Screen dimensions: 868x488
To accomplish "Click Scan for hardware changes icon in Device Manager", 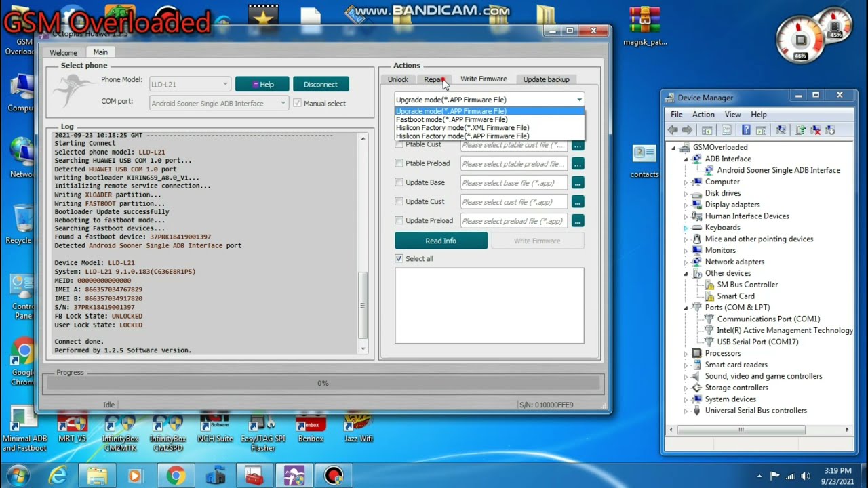I will click(x=781, y=130).
